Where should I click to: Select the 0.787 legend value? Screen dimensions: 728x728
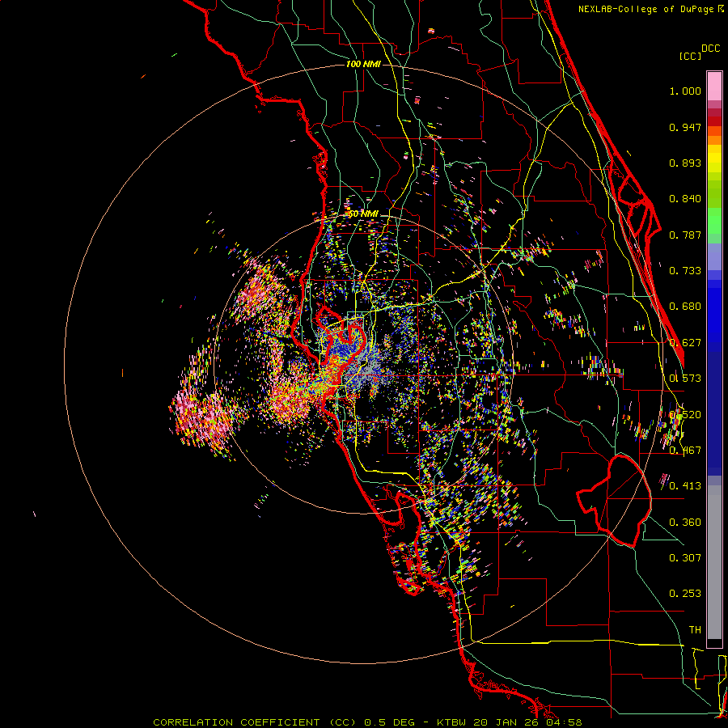point(685,235)
